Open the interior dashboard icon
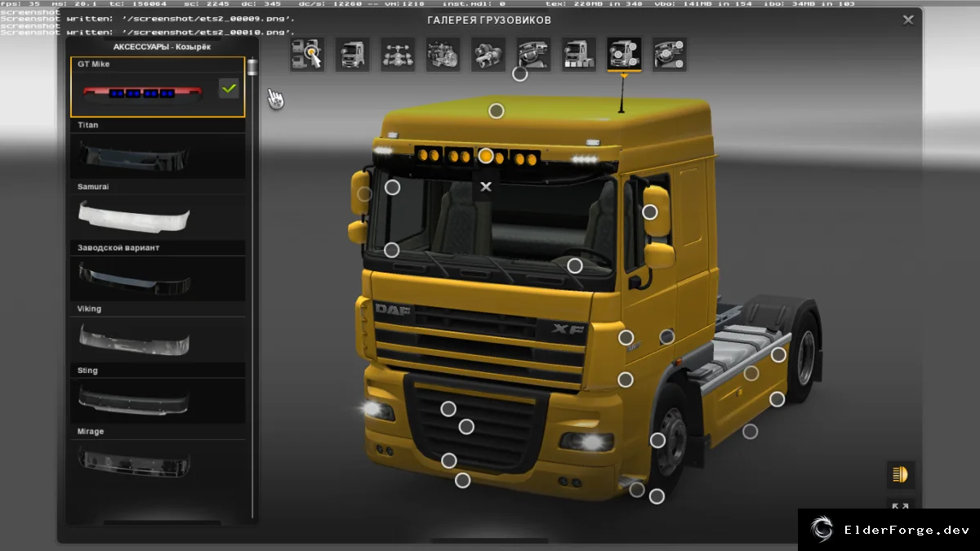The width and height of the screenshot is (980, 551). tap(533, 54)
